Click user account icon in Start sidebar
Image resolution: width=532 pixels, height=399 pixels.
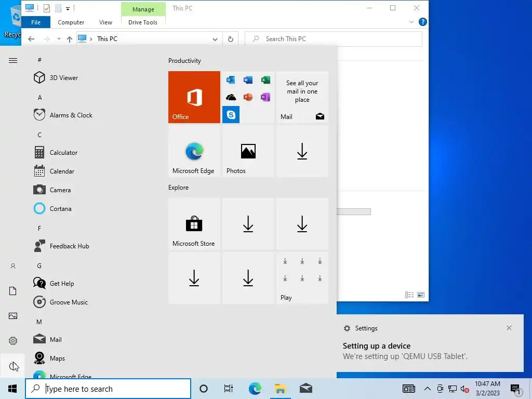tap(13, 266)
